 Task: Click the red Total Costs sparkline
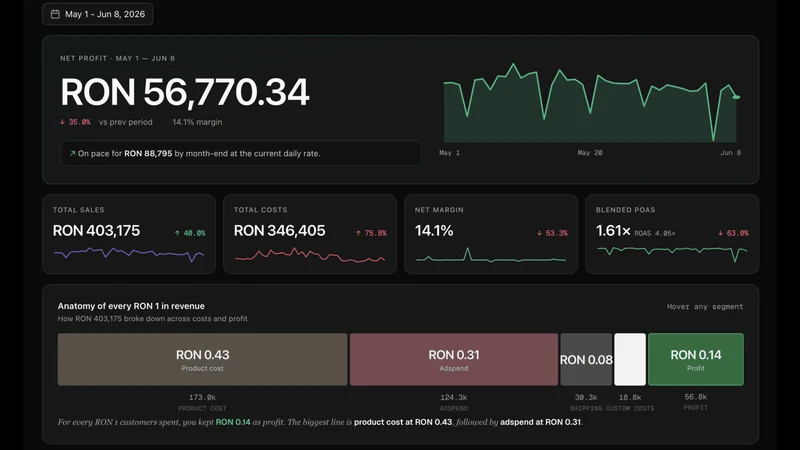[310, 255]
